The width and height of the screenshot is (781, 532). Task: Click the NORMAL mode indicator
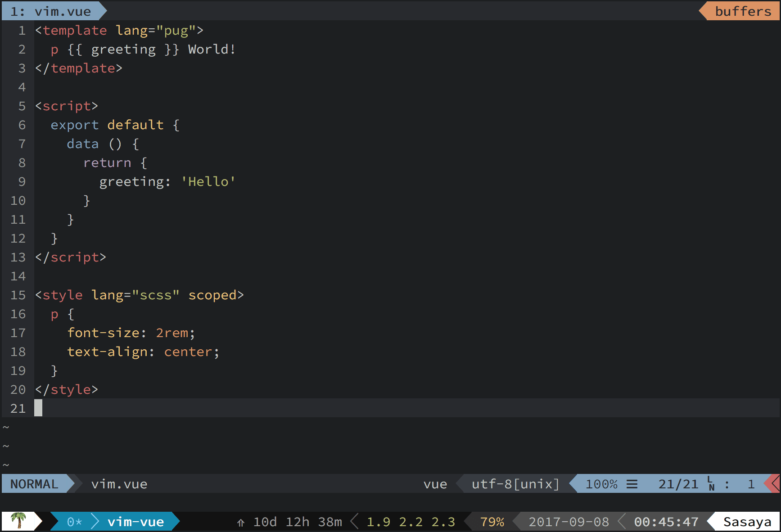[x=34, y=484]
